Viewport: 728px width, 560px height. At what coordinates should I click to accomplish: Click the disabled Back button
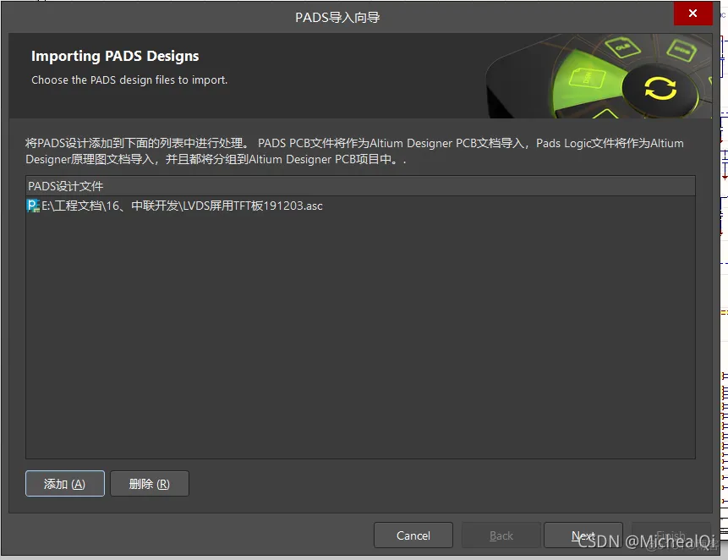pos(501,535)
